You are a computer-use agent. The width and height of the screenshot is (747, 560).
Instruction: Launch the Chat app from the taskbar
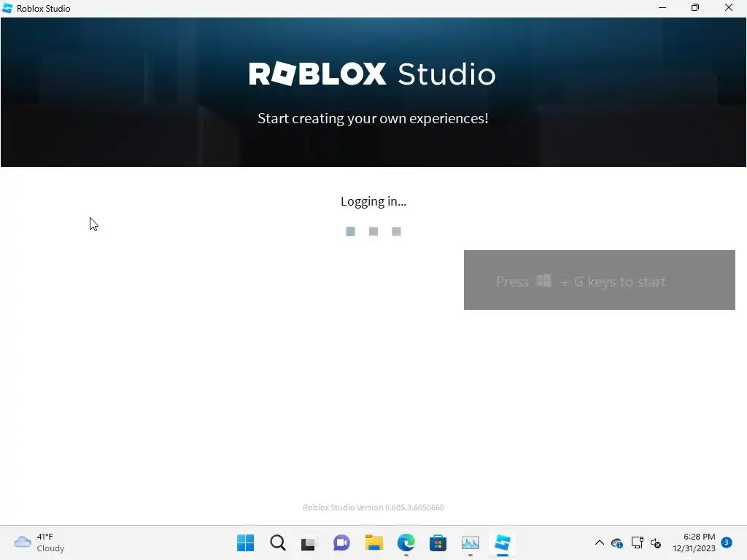tap(341, 542)
